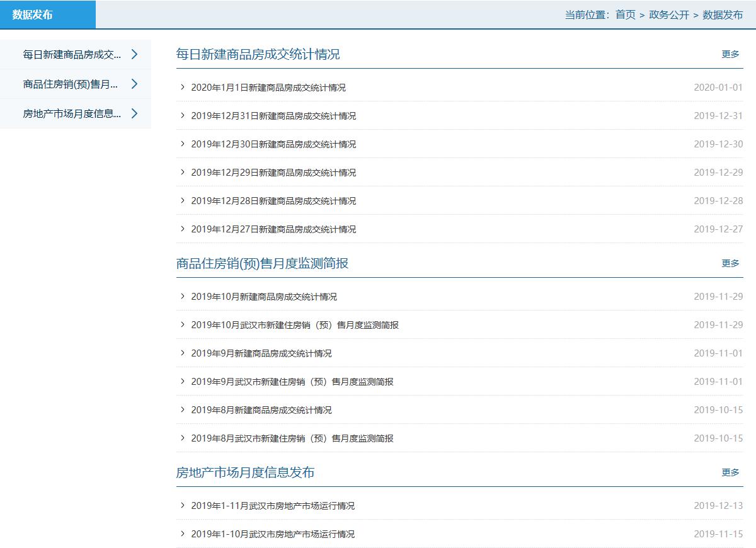Click arrow bullet before 2019年1-11月 entry
The height and width of the screenshot is (548, 756).
[183, 505]
